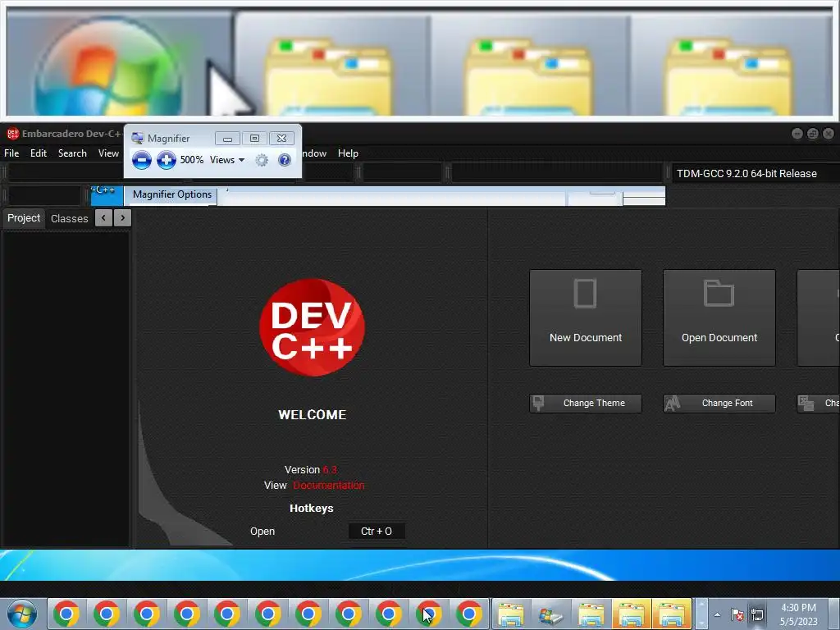Click the 500% zoom level text
This screenshot has height=630, width=840.
coord(192,160)
